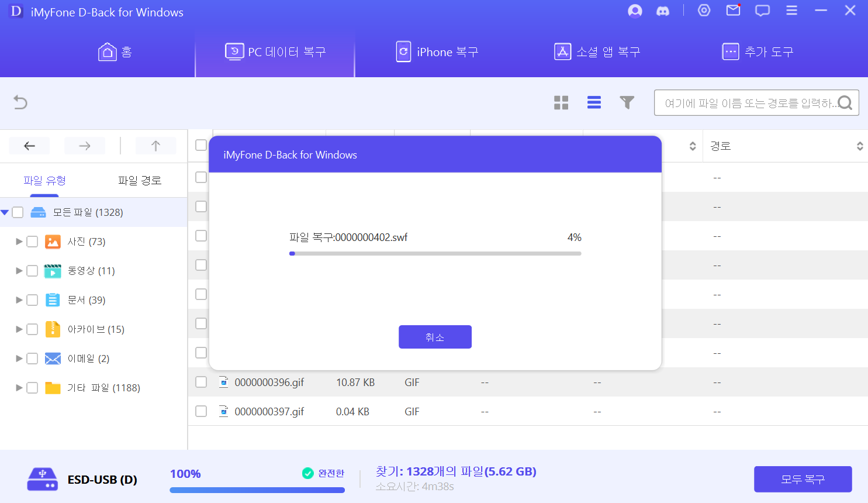Select all files header checkbox
868x503 pixels.
click(x=201, y=145)
